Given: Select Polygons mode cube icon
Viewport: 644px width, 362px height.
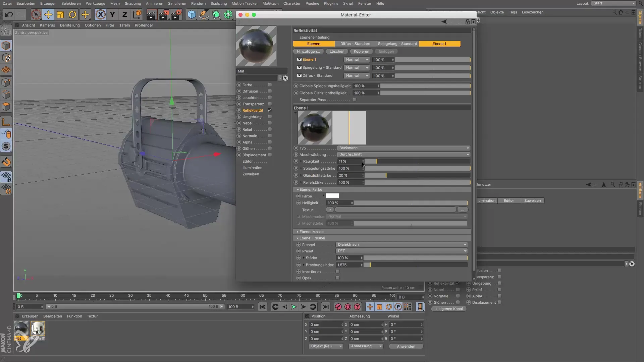Looking at the screenshot, I should coord(6,107).
